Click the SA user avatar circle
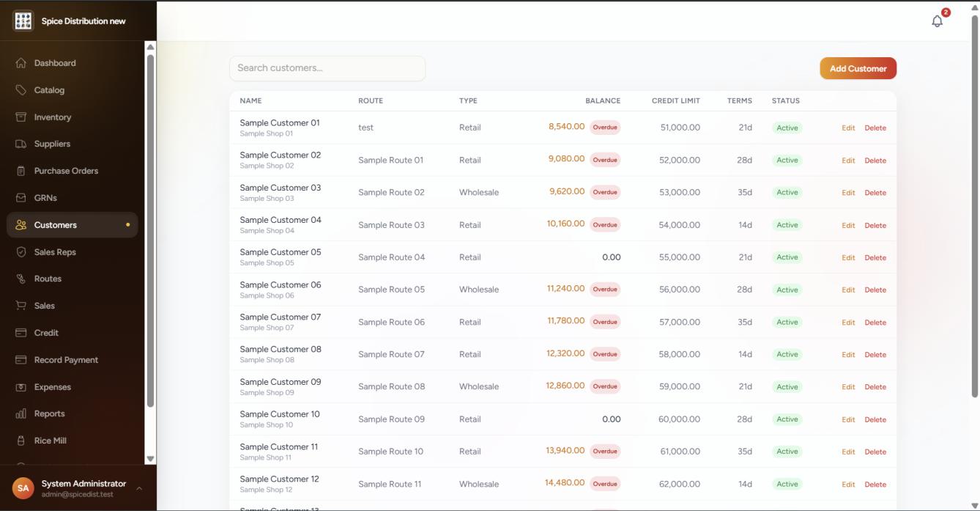The width and height of the screenshot is (980, 511). 23,488
